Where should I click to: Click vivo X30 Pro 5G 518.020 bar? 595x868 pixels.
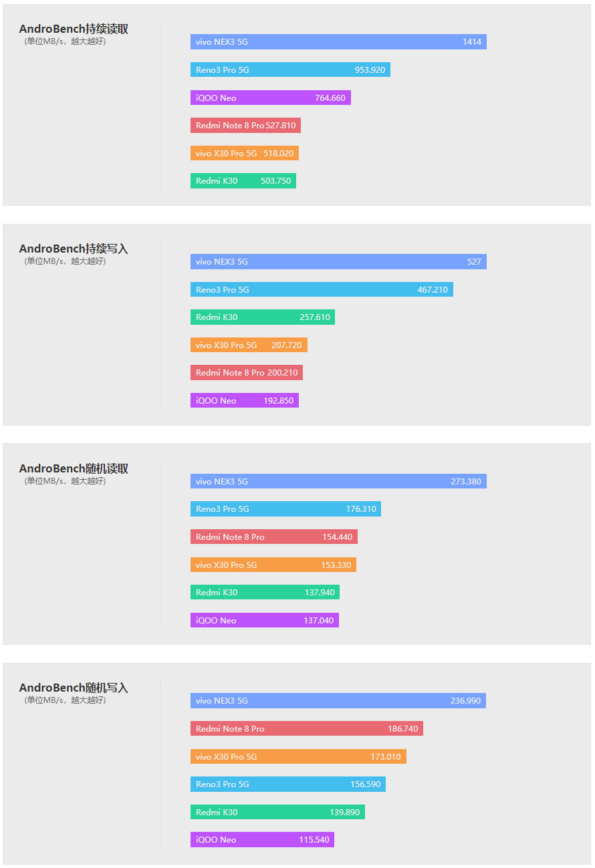tap(244, 153)
